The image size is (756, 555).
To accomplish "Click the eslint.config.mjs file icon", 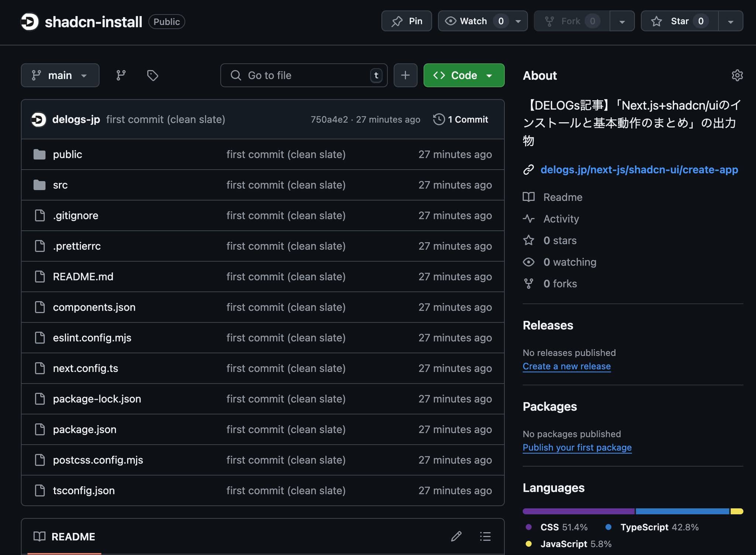I will (39, 338).
